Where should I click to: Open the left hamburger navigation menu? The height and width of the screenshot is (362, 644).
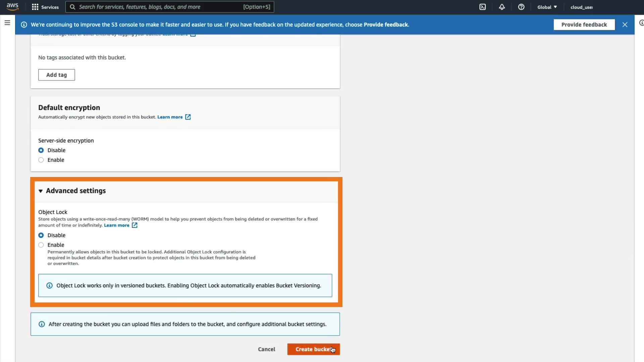point(7,23)
